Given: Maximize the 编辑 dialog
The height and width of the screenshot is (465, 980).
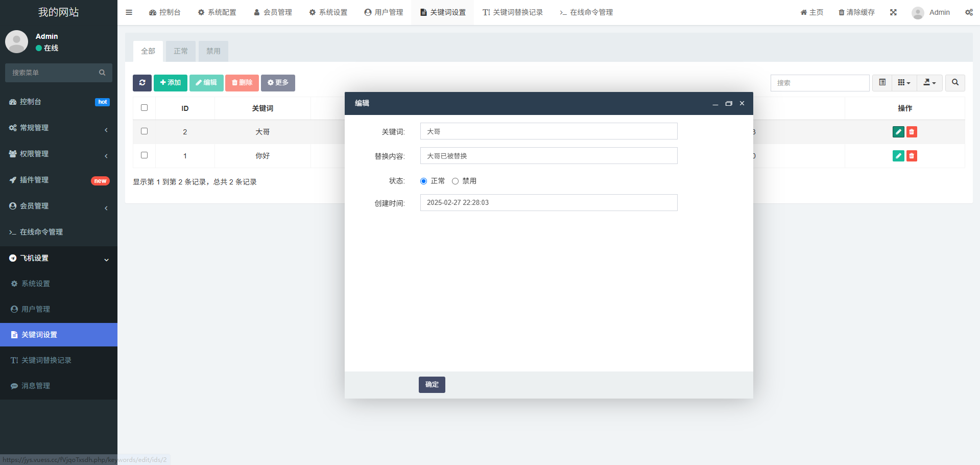Looking at the screenshot, I should (729, 103).
